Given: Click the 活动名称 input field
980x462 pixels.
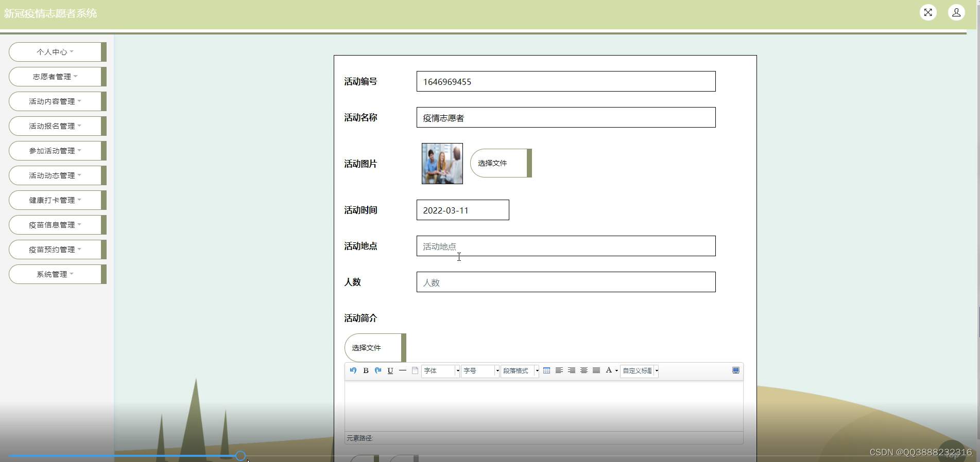Looking at the screenshot, I should 566,117.
